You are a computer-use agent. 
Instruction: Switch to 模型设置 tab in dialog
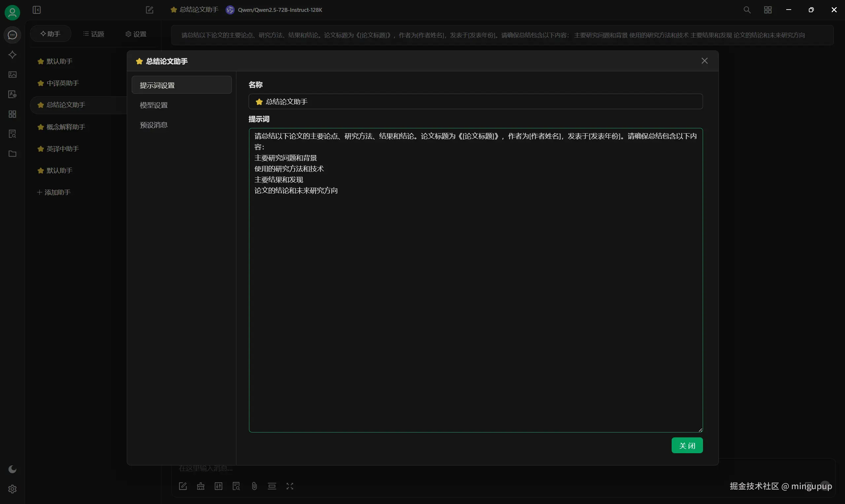pos(154,105)
